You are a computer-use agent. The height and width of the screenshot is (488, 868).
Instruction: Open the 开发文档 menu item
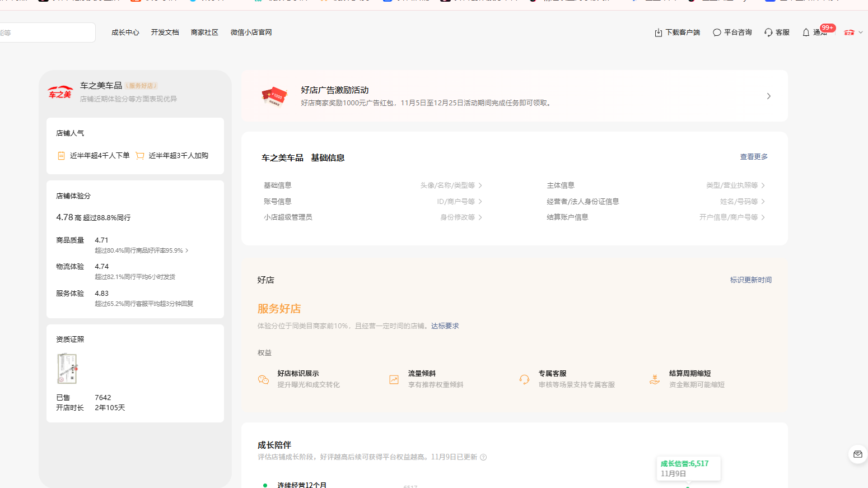click(165, 32)
